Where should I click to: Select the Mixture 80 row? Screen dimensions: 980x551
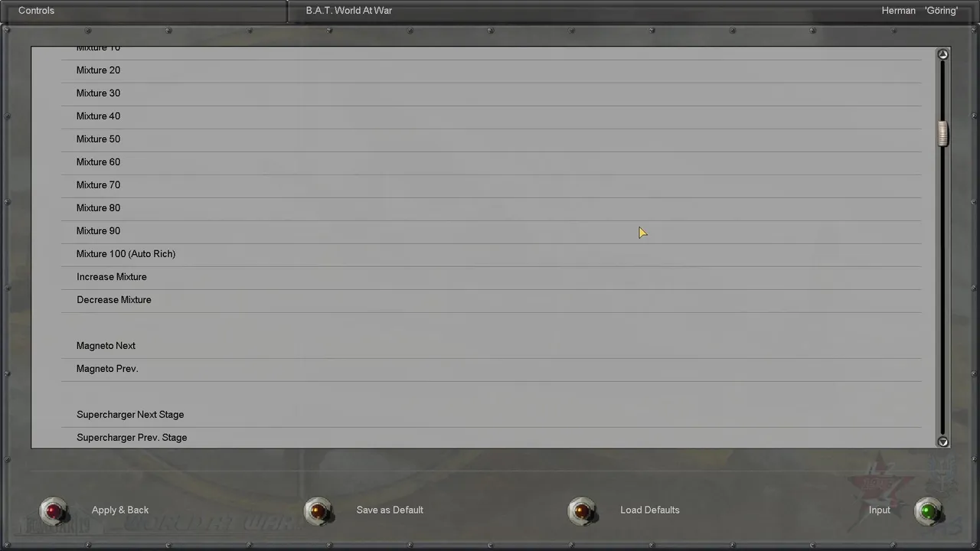point(492,208)
